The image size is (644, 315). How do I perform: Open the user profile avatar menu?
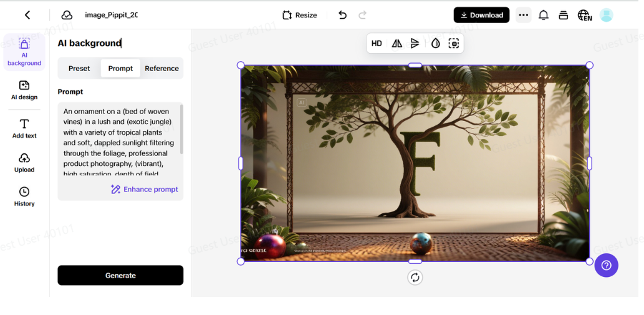point(606,15)
